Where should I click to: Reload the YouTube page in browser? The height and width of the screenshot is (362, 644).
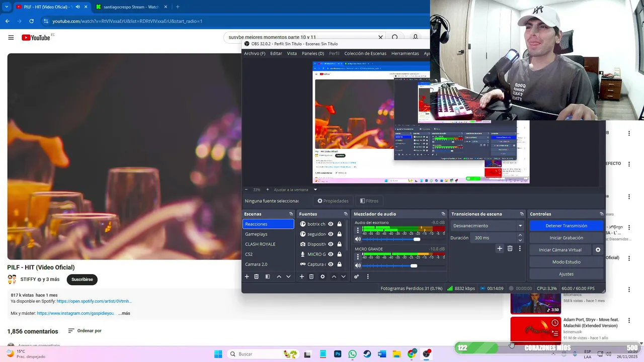(x=32, y=21)
